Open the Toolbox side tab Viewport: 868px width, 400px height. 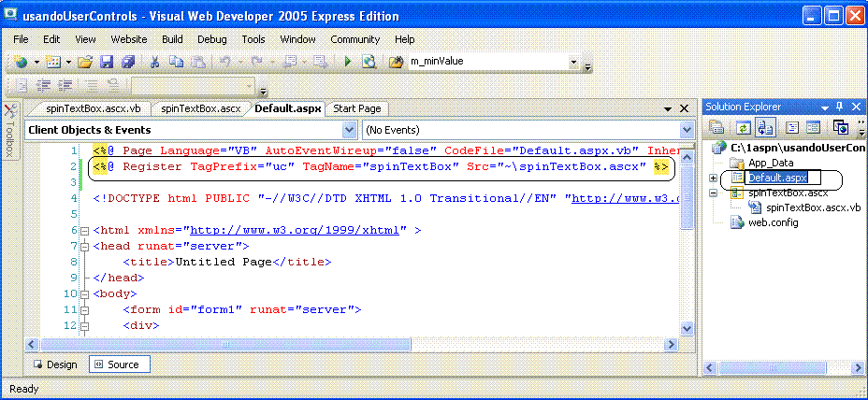11,131
